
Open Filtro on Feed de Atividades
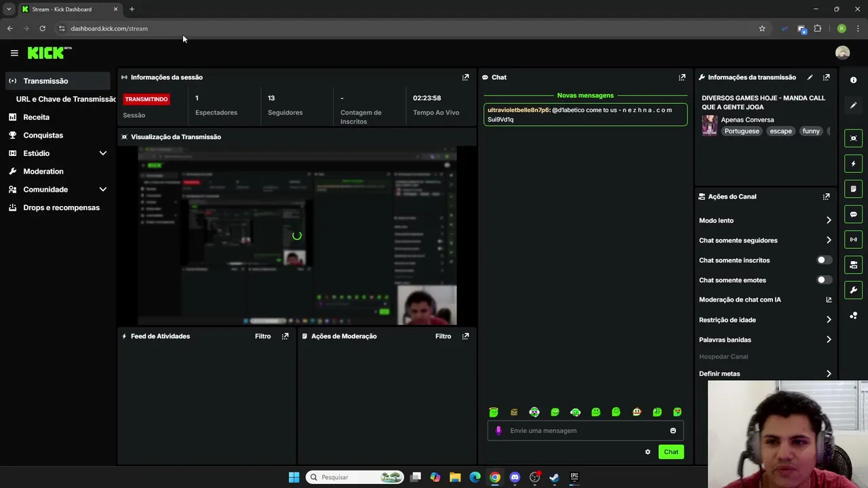(262, 336)
